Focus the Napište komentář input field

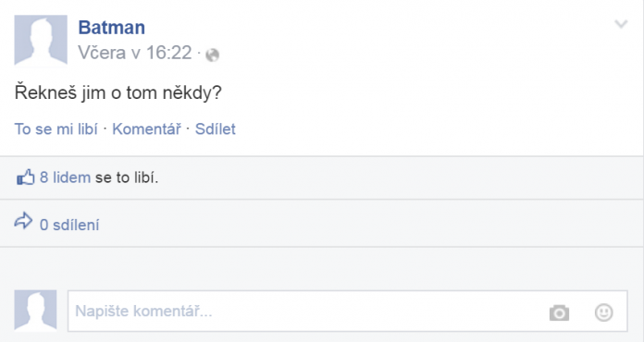(348, 311)
